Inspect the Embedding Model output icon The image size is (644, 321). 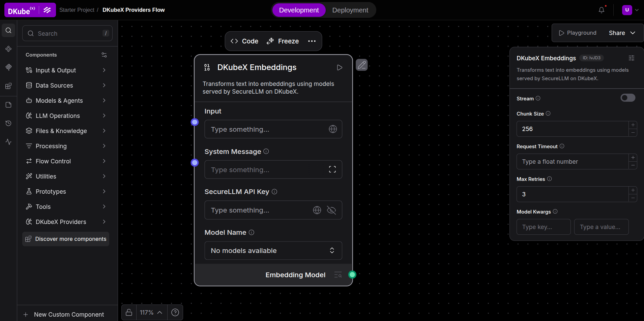pyautogui.click(x=338, y=275)
